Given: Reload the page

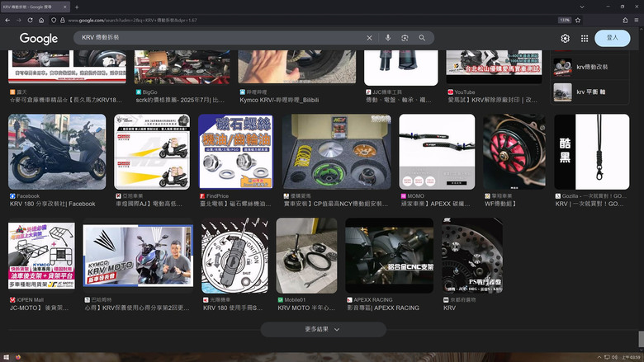Looking at the screenshot, I should [x=30, y=20].
